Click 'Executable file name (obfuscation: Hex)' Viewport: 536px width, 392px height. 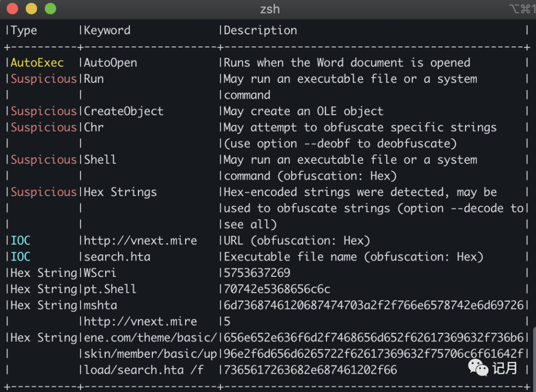[354, 257]
